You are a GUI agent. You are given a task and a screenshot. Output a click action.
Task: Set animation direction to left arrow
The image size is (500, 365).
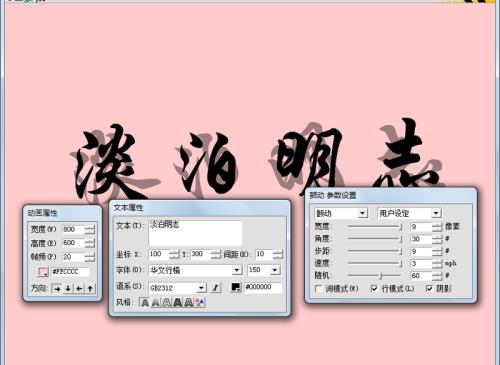pyautogui.click(x=79, y=289)
